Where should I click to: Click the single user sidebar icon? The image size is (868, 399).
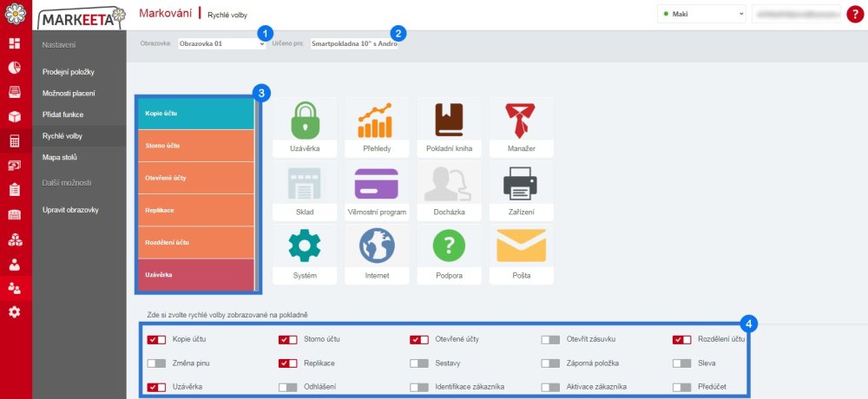point(15,264)
